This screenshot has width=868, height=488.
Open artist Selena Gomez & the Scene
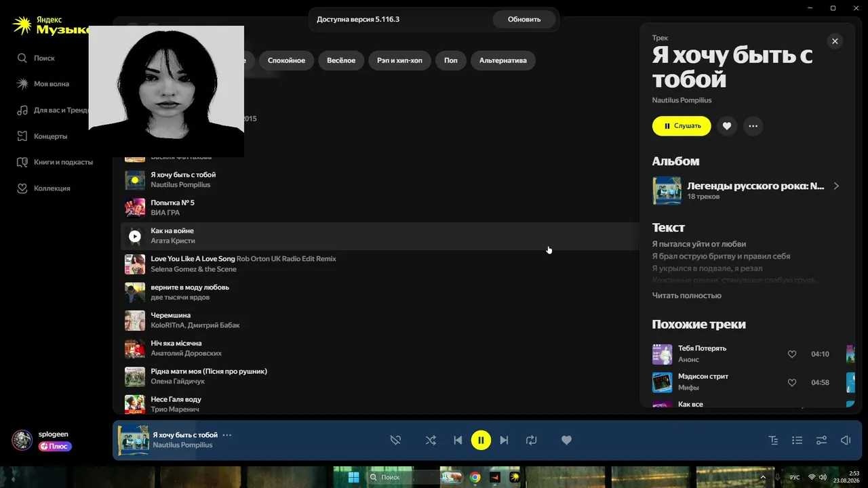pos(193,269)
